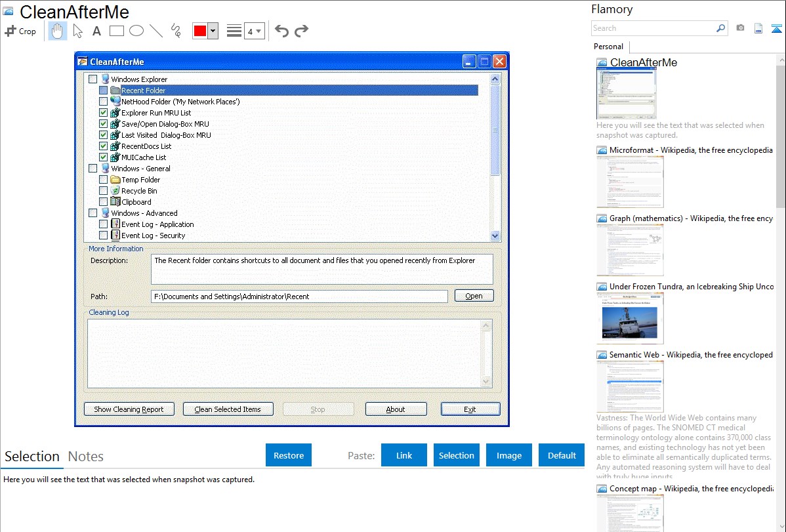Screen dimensions: 786x532
Task: Click into the Flamory search field
Action: (652, 28)
